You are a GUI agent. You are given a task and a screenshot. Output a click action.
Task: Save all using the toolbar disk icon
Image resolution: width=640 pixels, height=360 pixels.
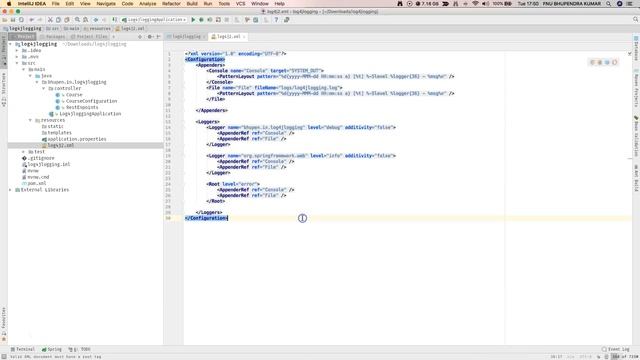13,20
